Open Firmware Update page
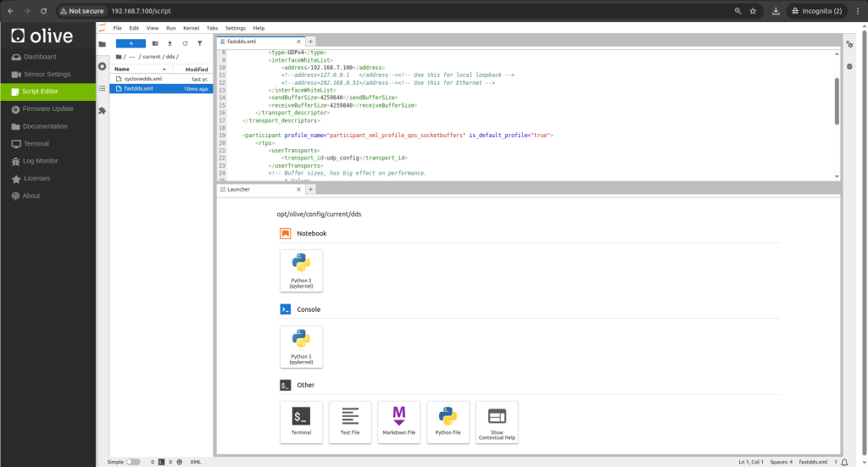Image resolution: width=868 pixels, height=467 pixels. click(48, 108)
